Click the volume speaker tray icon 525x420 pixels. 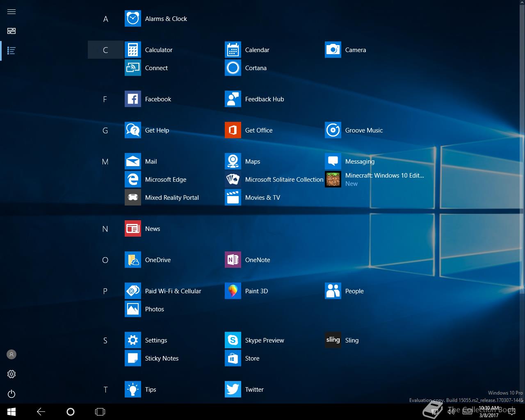(451, 412)
